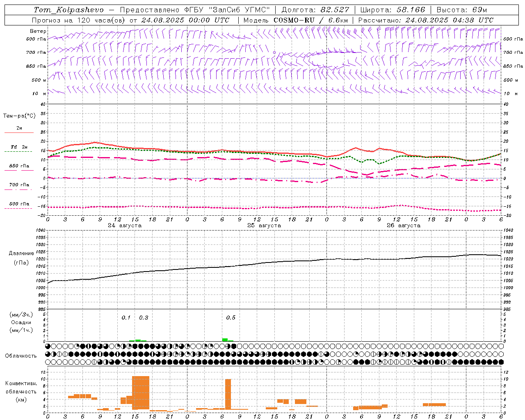Click the 0.1 precipitation amount value
This screenshot has width=525, height=420.
126,318
